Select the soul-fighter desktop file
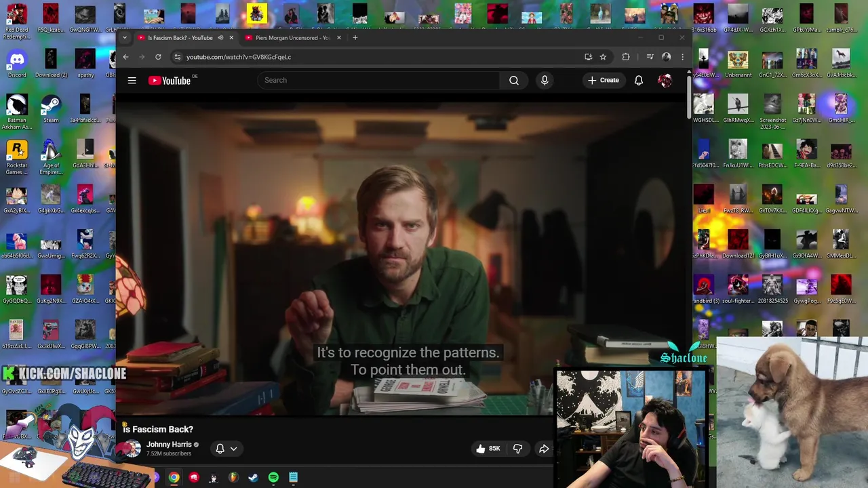868x488 pixels. [x=738, y=289]
